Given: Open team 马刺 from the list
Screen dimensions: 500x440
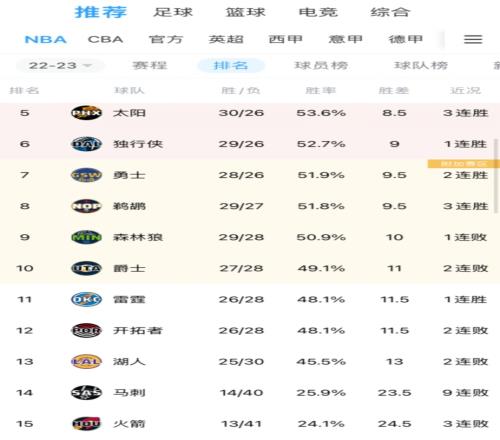Looking at the screenshot, I should coord(129,393).
